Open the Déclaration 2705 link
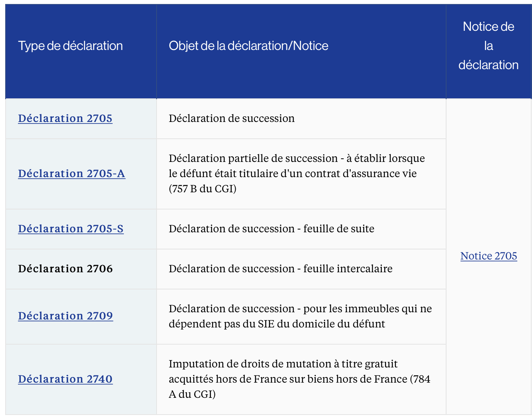 click(x=65, y=118)
